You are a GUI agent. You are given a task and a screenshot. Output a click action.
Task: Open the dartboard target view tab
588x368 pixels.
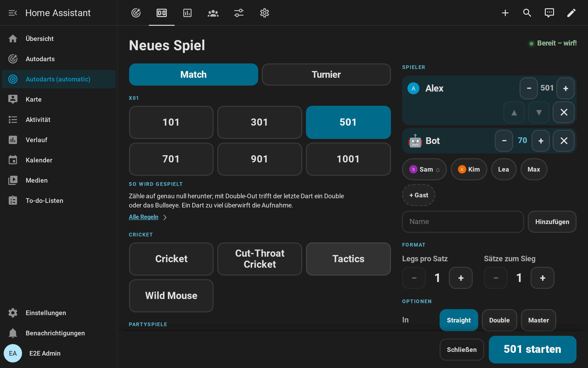point(136,13)
